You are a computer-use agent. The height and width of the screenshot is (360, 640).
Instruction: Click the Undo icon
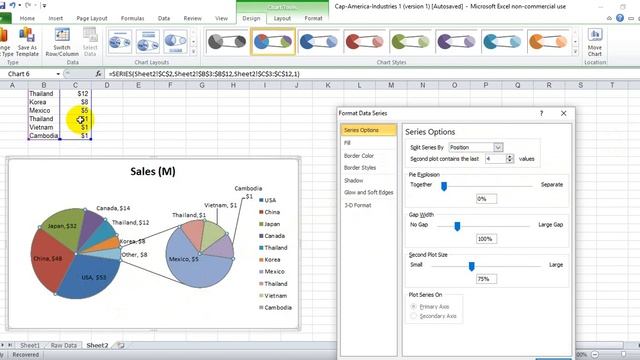pos(13,5)
